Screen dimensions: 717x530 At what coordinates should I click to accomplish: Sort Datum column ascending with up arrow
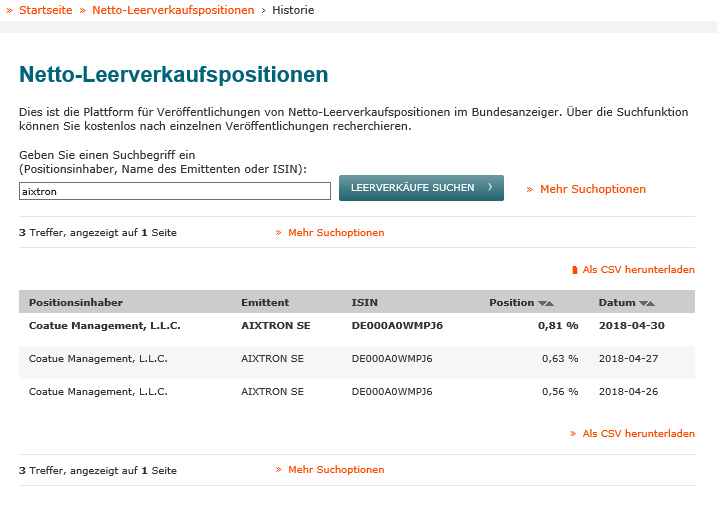(x=651, y=303)
